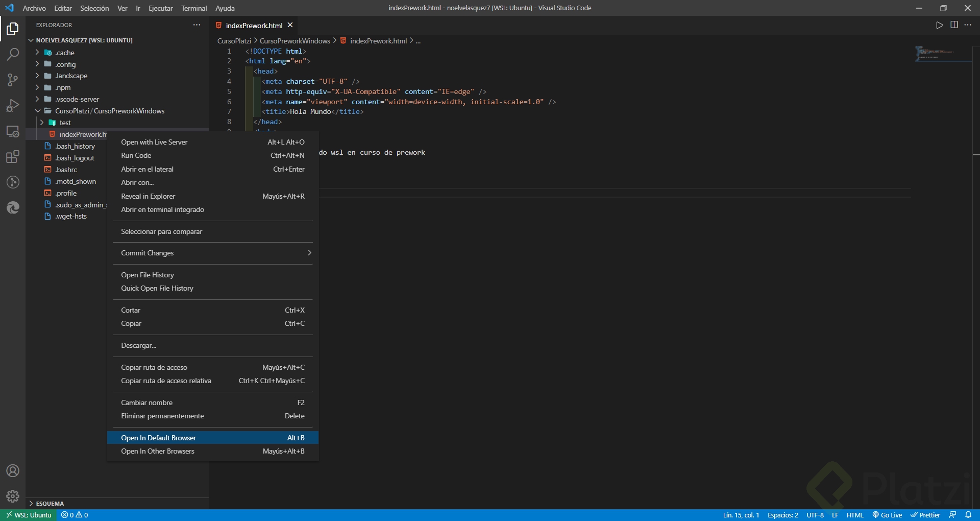Click the WSL: Ubuntu remote indicator
The height and width of the screenshot is (521, 980).
click(29, 515)
